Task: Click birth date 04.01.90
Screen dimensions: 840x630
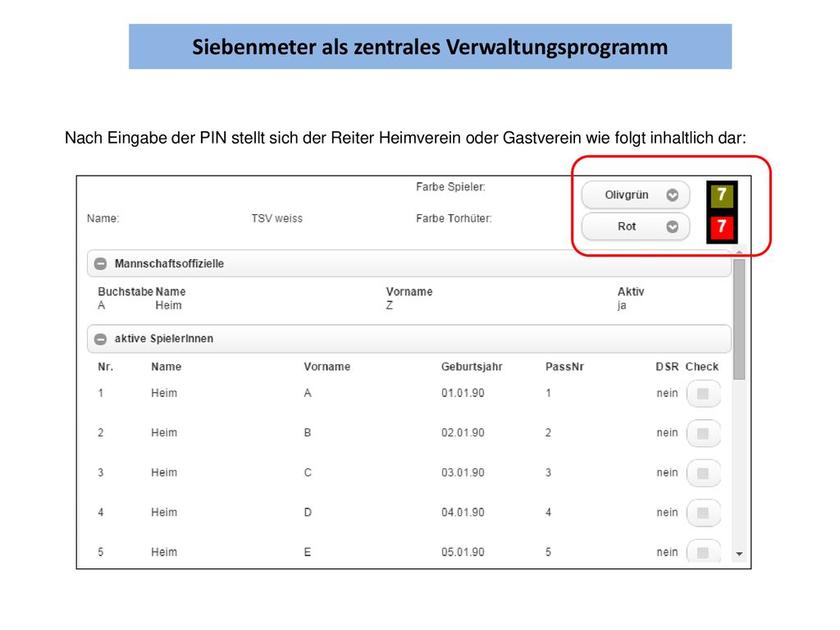Action: [x=463, y=513]
